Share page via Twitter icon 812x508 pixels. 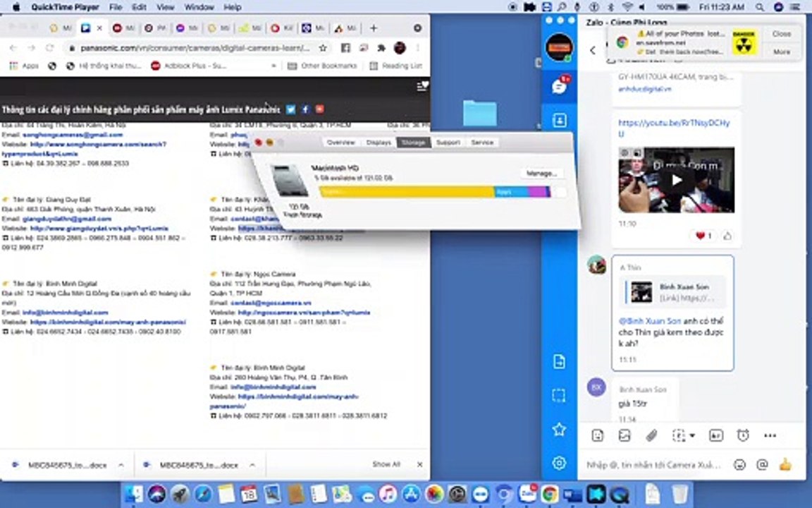coord(290,109)
